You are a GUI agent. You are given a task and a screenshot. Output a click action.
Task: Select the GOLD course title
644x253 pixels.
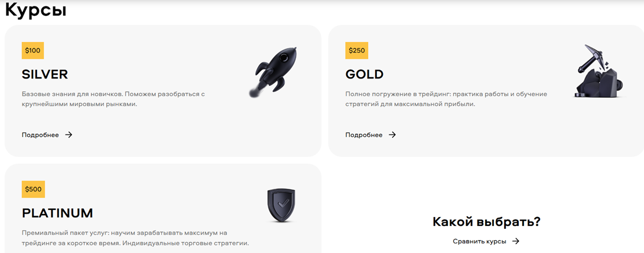[365, 74]
